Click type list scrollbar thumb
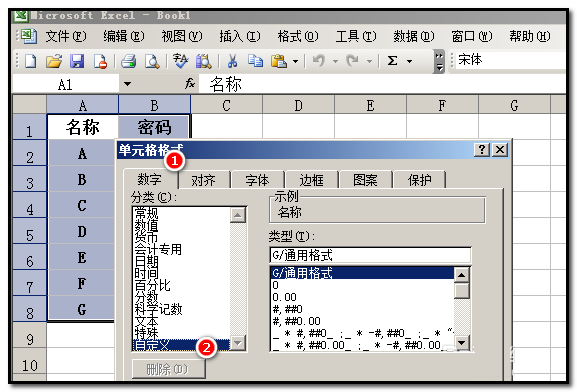 [x=461, y=290]
